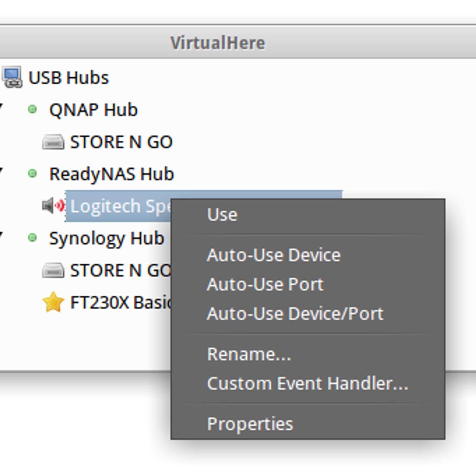The height and width of the screenshot is (476, 476).
Task: Choose Rename... in the context menu
Action: click(x=308, y=354)
